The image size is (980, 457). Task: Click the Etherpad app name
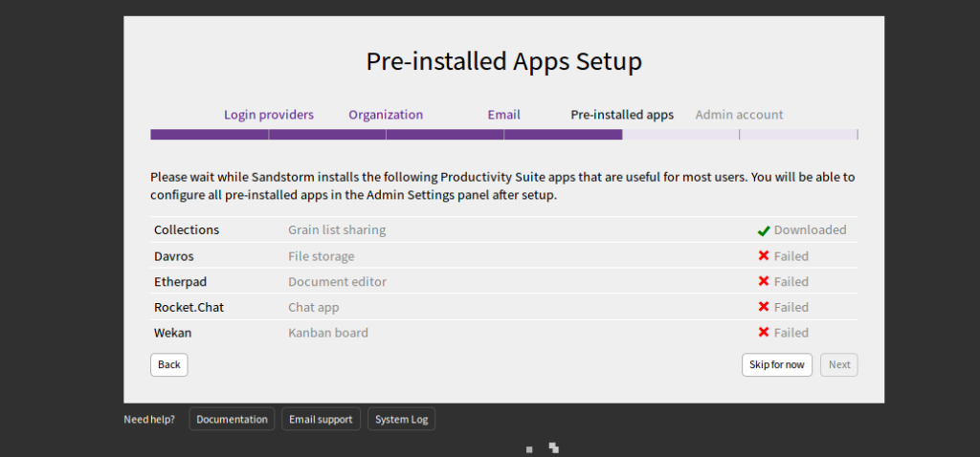click(x=179, y=282)
